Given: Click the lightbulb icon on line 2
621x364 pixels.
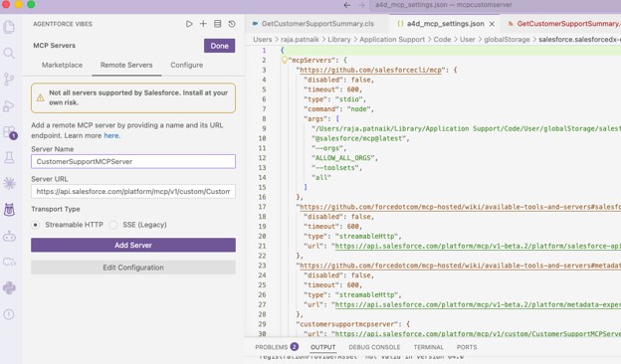Looking at the screenshot, I should pyautogui.click(x=284, y=60).
